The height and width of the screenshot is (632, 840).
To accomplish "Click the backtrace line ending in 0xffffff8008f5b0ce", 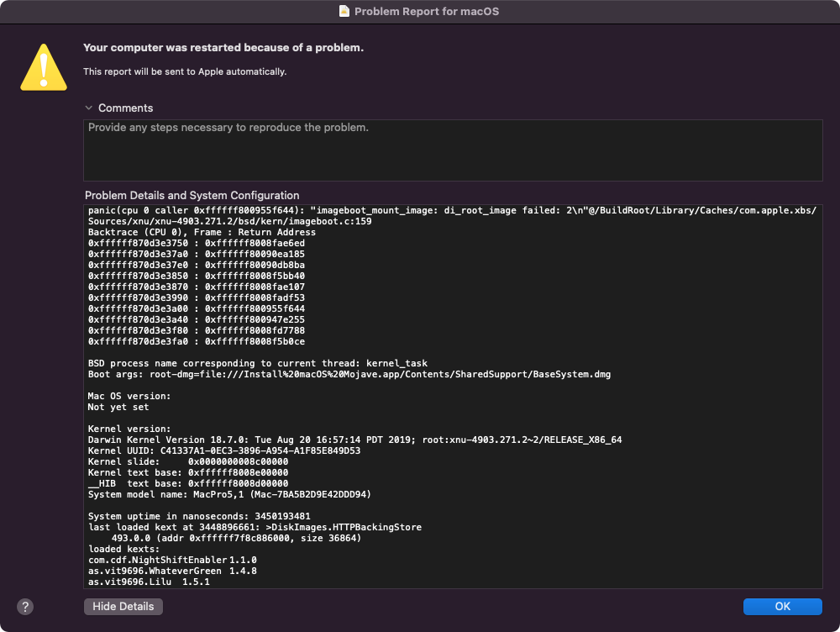I will coord(197,341).
